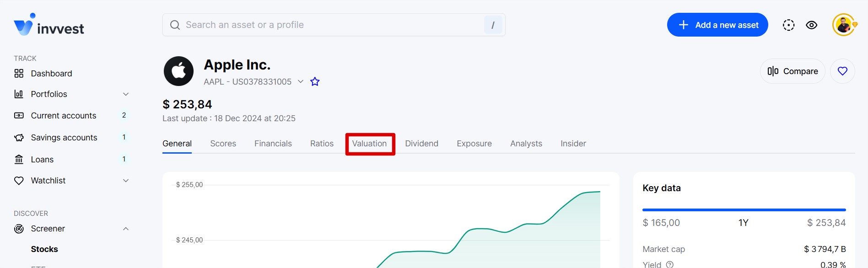Click the Loans bank building icon
Viewport: 868px width, 268px height.
click(19, 159)
